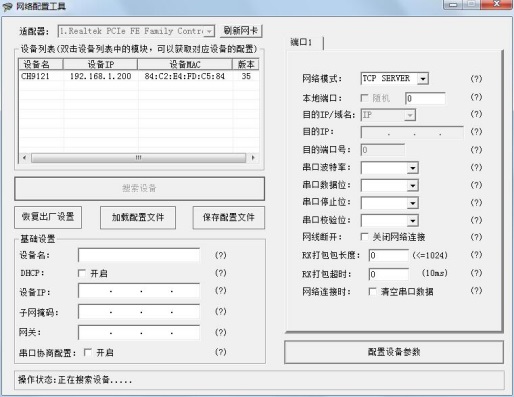This screenshot has width=514, height=397.
Task: Click the (?) hint beside RX打包超时
Action: point(476,273)
